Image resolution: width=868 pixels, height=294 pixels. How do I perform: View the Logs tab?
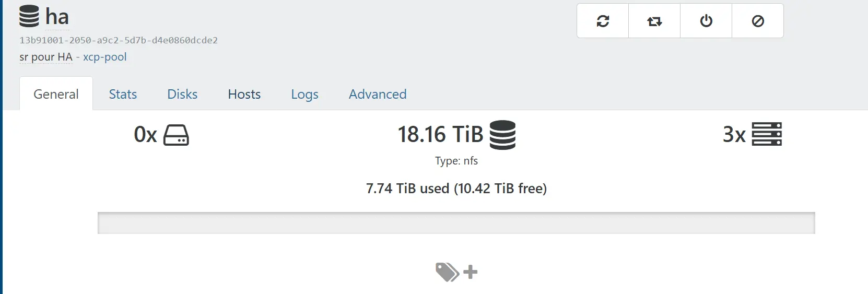(x=304, y=94)
